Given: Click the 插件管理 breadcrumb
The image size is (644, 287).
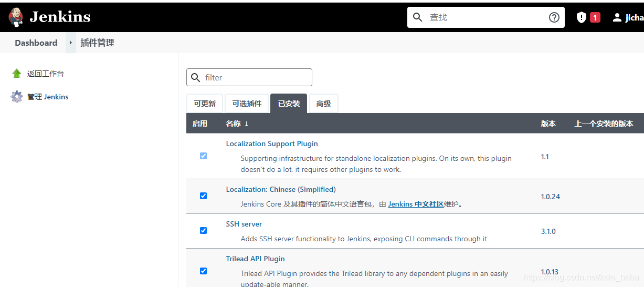Looking at the screenshot, I should point(97,43).
